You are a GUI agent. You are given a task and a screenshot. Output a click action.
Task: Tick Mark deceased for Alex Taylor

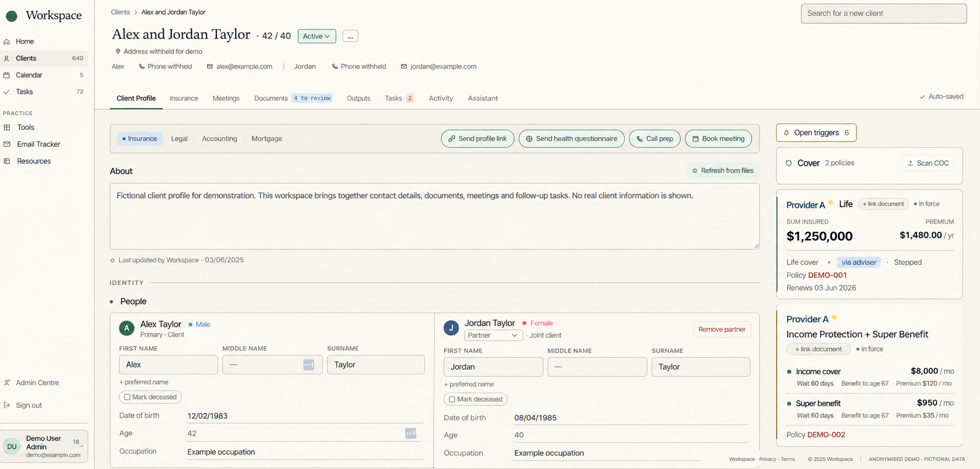(127, 397)
